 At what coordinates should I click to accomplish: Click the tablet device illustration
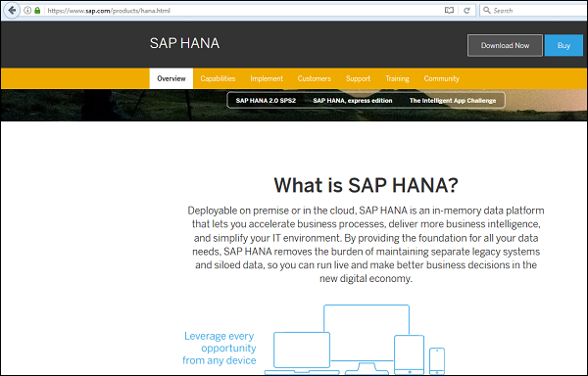pyautogui.click(x=409, y=354)
